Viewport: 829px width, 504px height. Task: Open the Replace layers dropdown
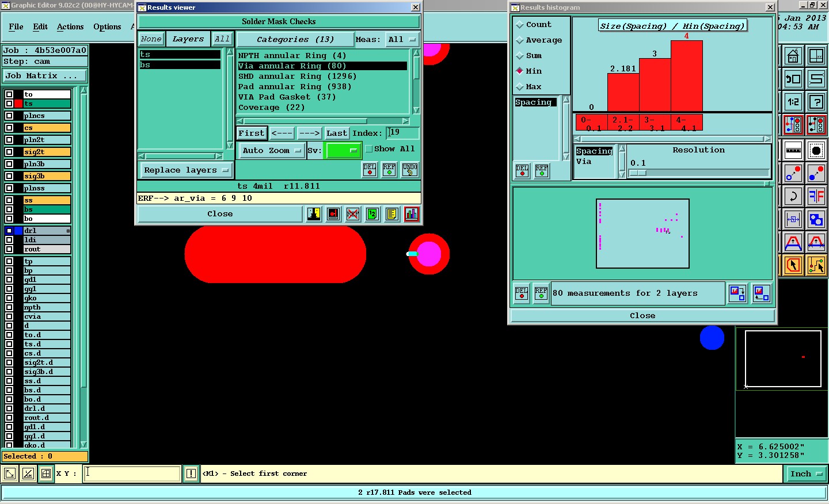(187, 170)
